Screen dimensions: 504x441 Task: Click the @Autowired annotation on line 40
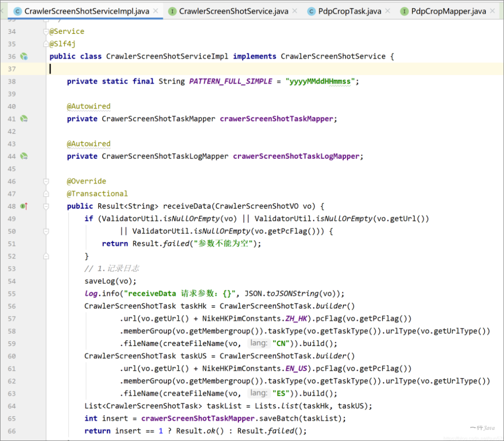coord(89,106)
